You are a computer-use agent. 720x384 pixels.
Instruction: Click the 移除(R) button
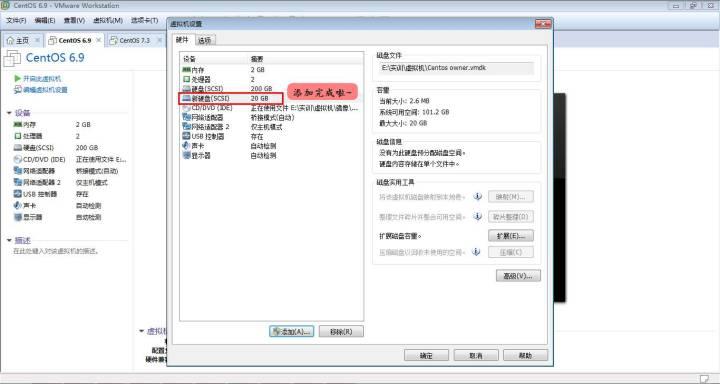point(341,332)
